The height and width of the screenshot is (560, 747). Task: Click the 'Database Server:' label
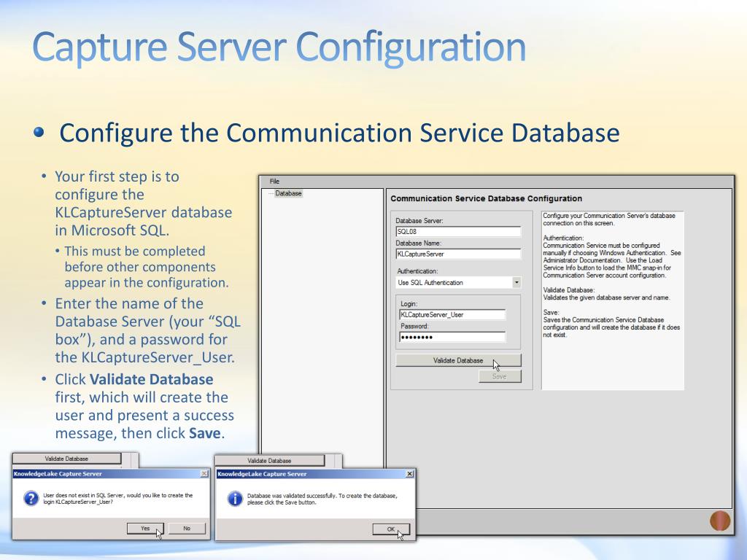tap(419, 221)
